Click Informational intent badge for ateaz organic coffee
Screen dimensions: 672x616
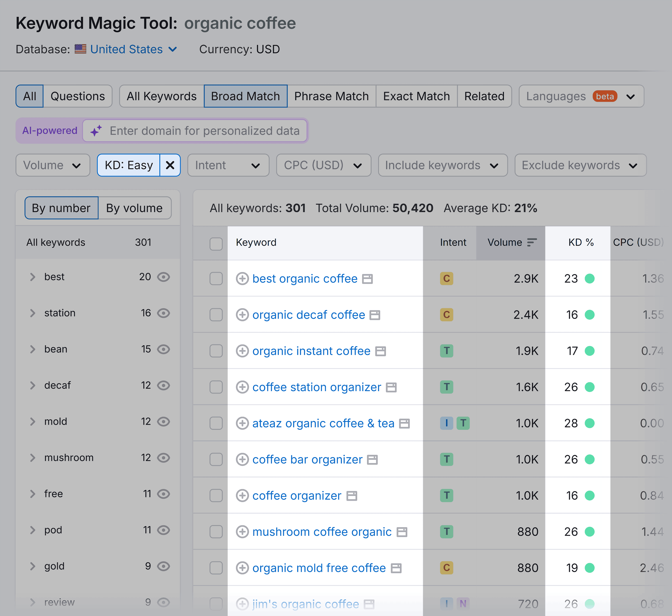pyautogui.click(x=446, y=423)
